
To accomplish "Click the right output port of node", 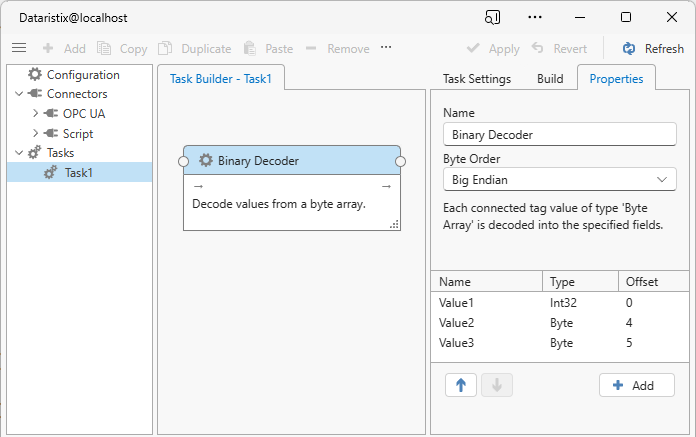I will point(400,160).
